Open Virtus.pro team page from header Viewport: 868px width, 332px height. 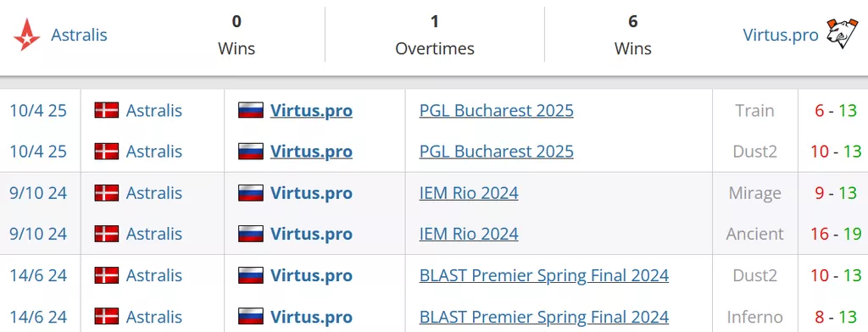point(781,35)
